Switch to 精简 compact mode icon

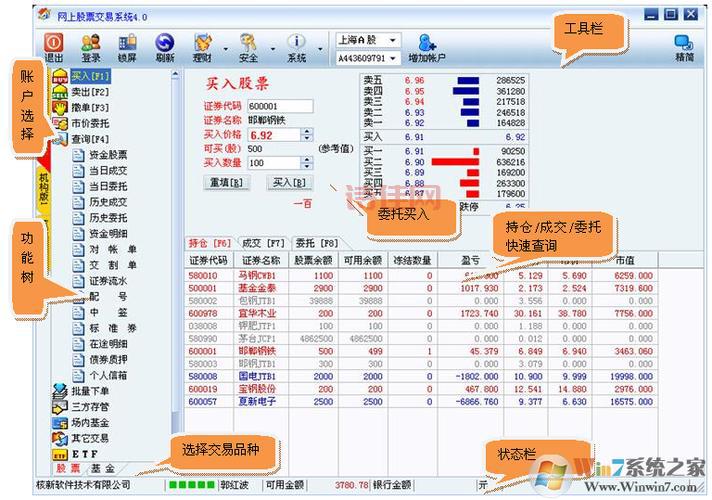pos(684,47)
